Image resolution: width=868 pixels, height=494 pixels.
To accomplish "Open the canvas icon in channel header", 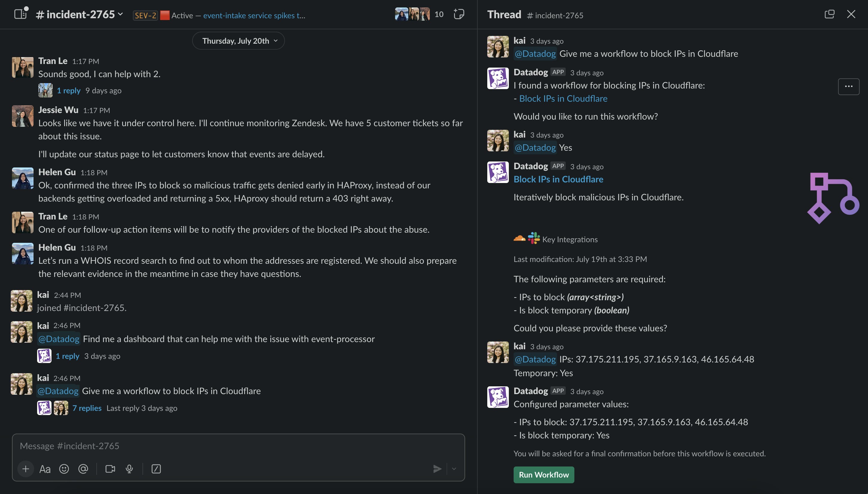I will point(459,14).
